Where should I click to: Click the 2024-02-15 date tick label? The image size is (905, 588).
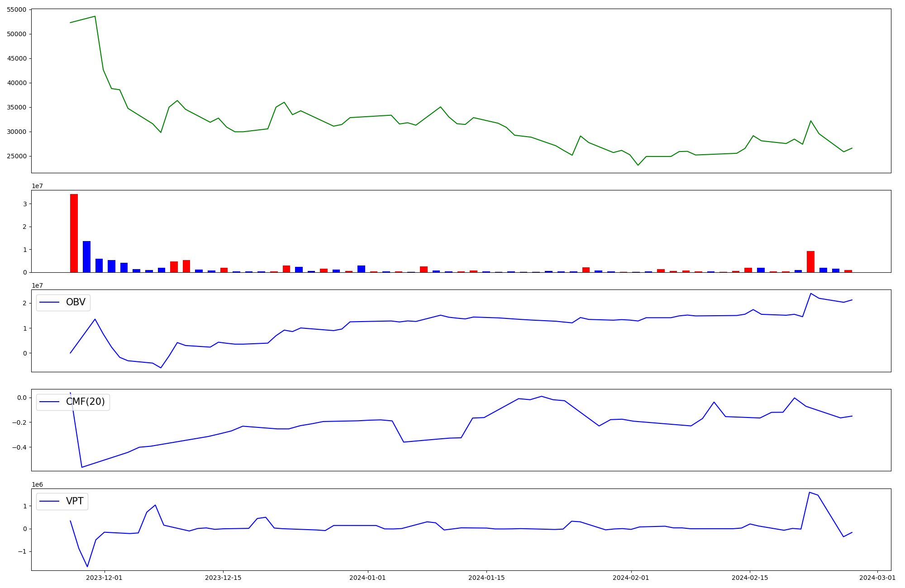[750, 578]
